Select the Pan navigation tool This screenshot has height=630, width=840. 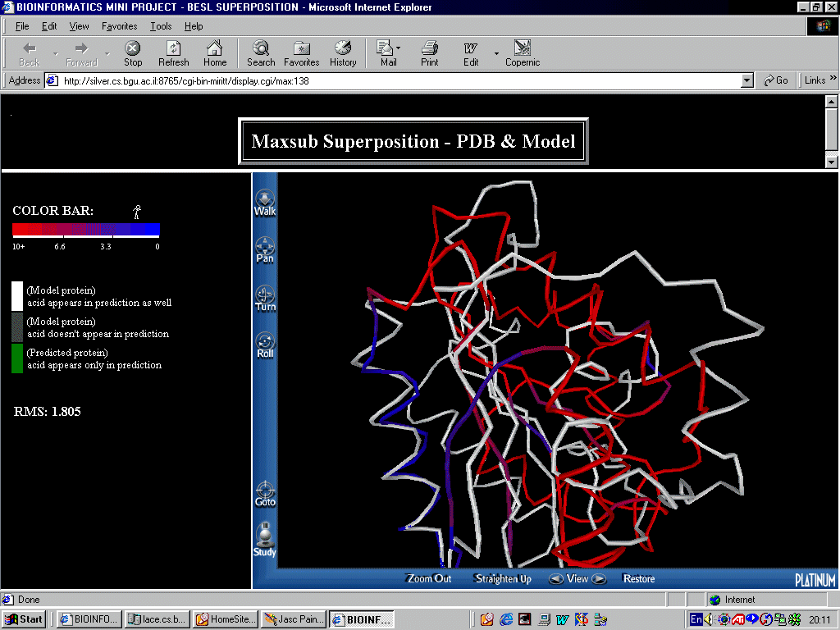click(x=265, y=249)
